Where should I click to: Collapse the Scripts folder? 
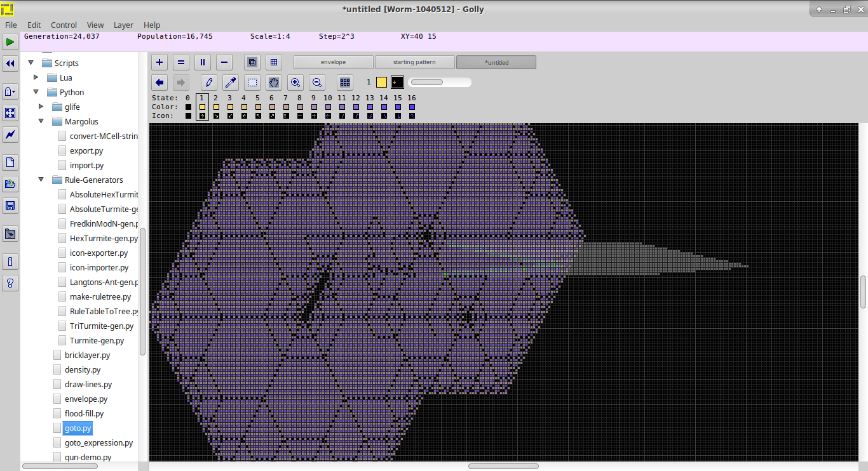tap(31, 63)
